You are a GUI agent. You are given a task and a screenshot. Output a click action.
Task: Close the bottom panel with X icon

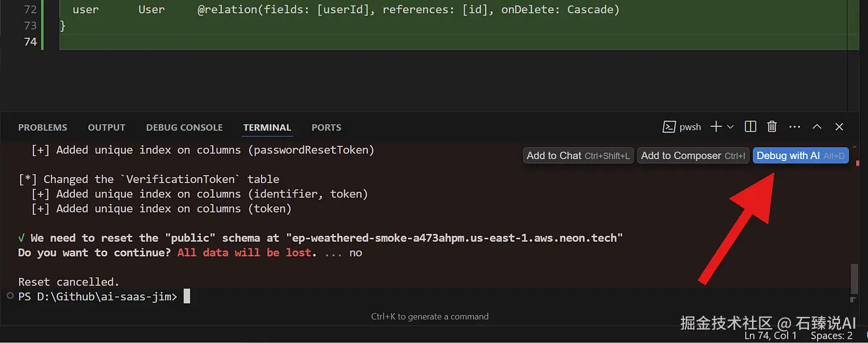click(x=839, y=127)
